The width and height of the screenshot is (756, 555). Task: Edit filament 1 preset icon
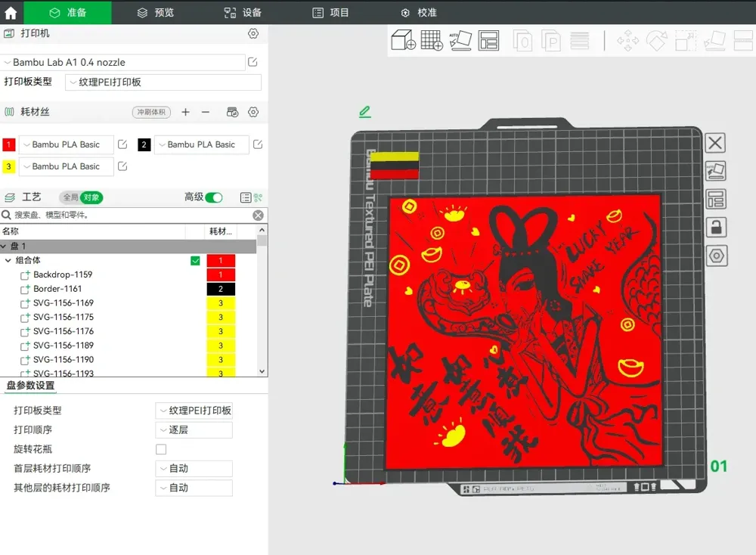[x=122, y=144]
